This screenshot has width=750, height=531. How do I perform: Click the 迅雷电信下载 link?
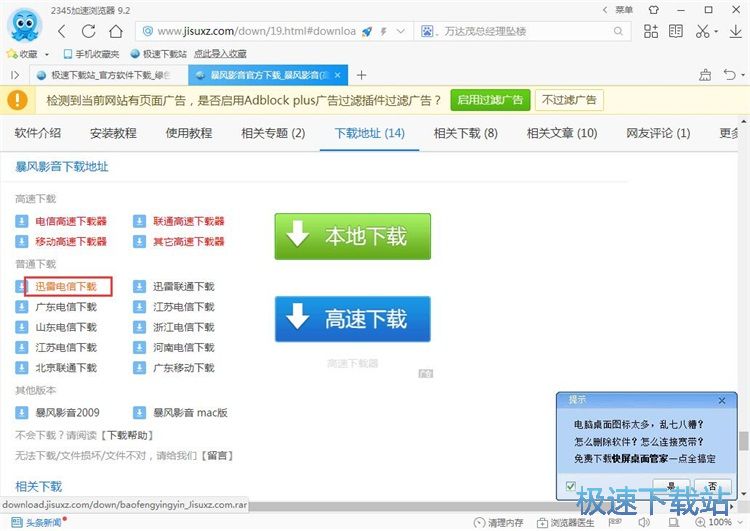(66, 287)
